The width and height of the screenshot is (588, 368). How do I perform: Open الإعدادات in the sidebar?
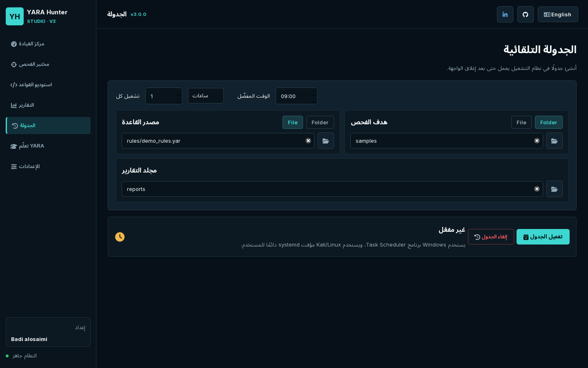coord(48,166)
